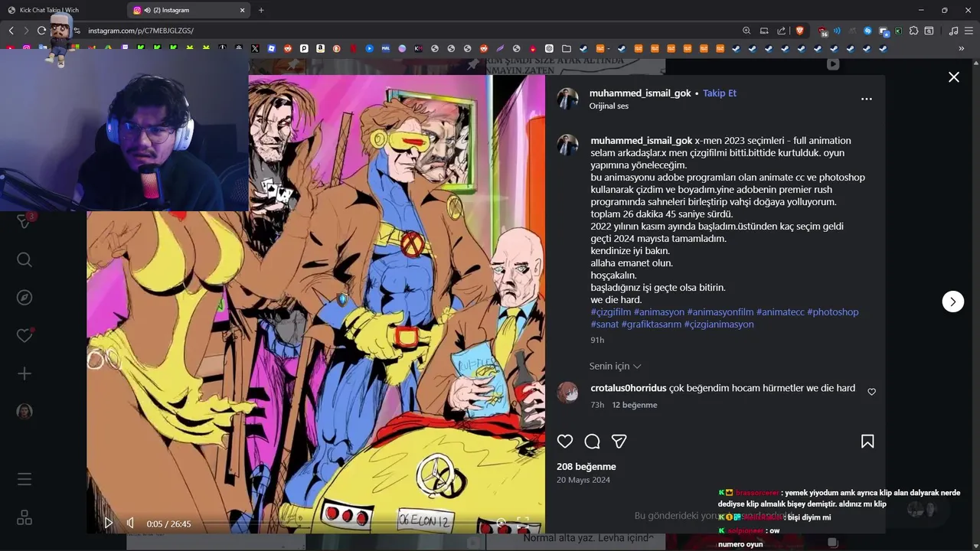Share this page from address bar

(x=782, y=31)
